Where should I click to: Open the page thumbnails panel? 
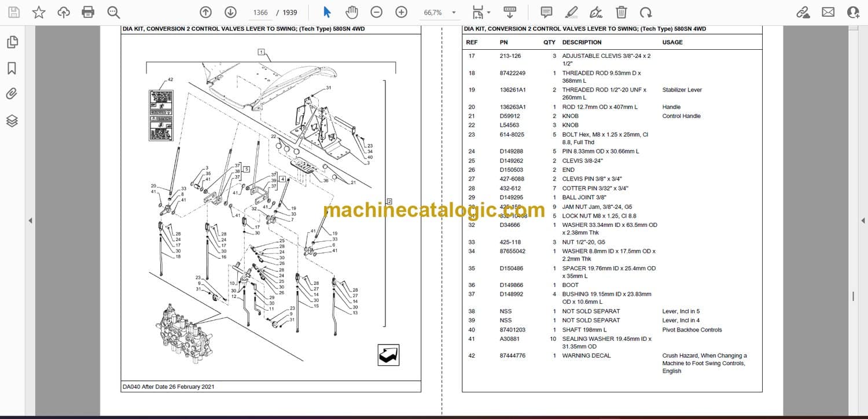12,42
